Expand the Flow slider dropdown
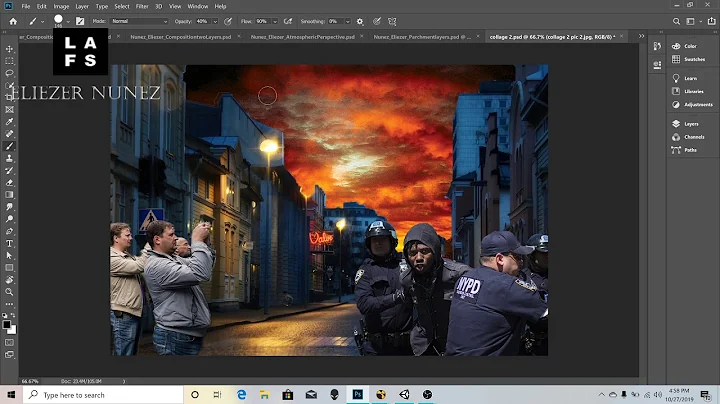The image size is (720, 404). pos(275,22)
